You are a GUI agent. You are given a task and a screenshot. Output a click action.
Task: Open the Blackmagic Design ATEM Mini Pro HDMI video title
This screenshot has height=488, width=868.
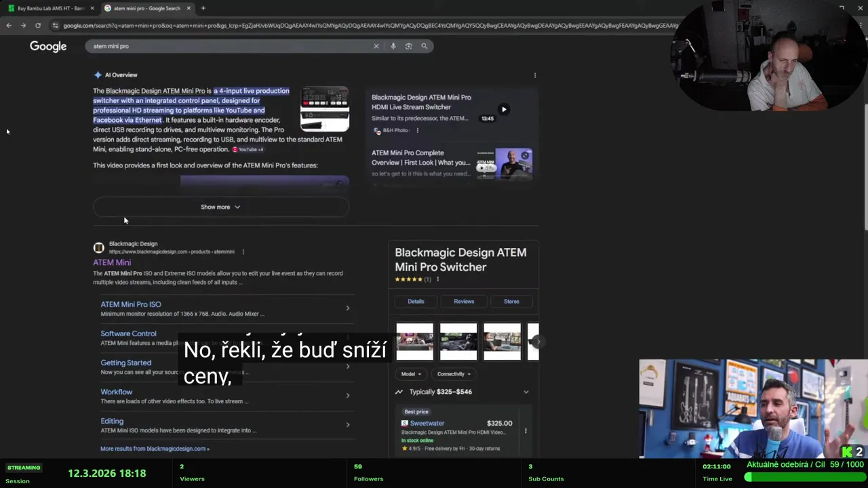pos(421,102)
